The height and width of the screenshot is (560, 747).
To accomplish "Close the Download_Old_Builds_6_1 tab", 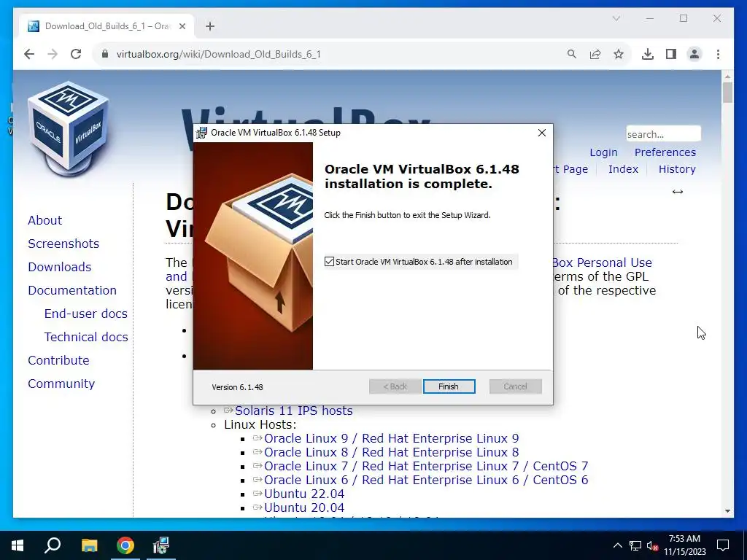I will 182,26.
